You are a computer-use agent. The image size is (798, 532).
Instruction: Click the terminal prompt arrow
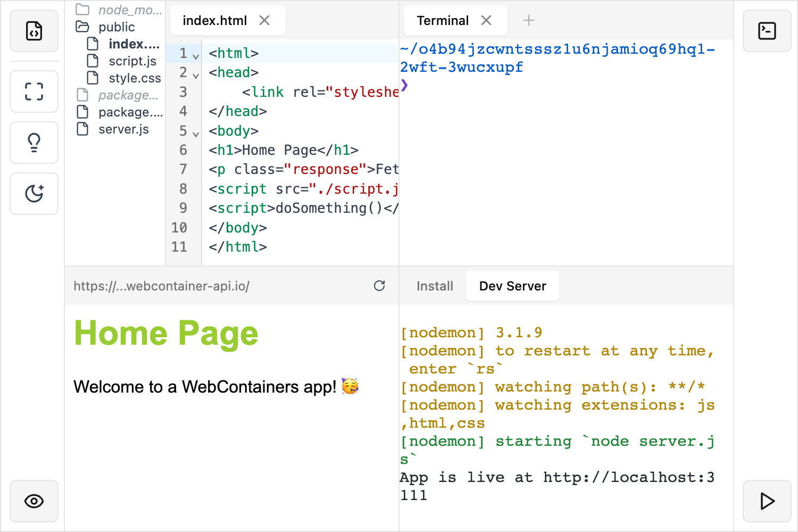pos(404,85)
